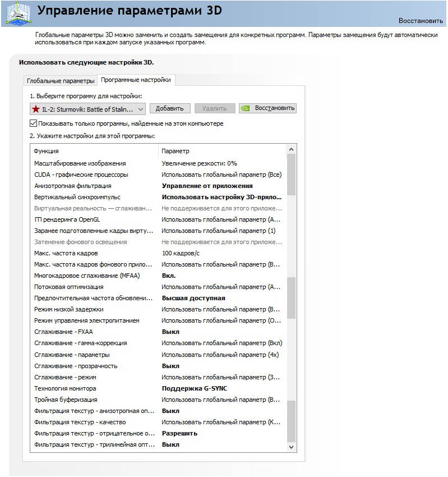The height and width of the screenshot is (477, 448).
Task: Select the Технология монитора row
Action: tap(158, 389)
